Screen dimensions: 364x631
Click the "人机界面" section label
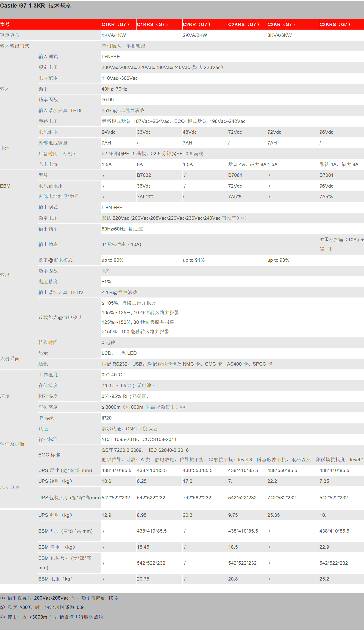(x=10, y=359)
